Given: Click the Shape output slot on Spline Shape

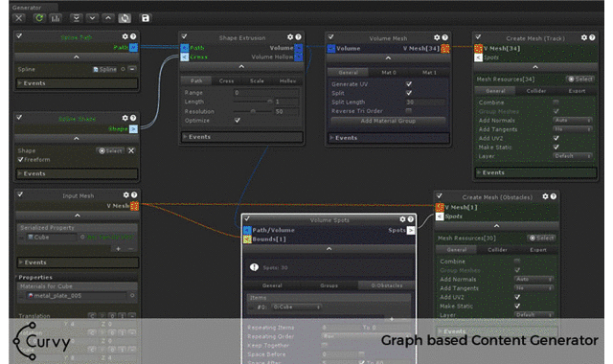Looking at the screenshot, I should pyautogui.click(x=133, y=128).
